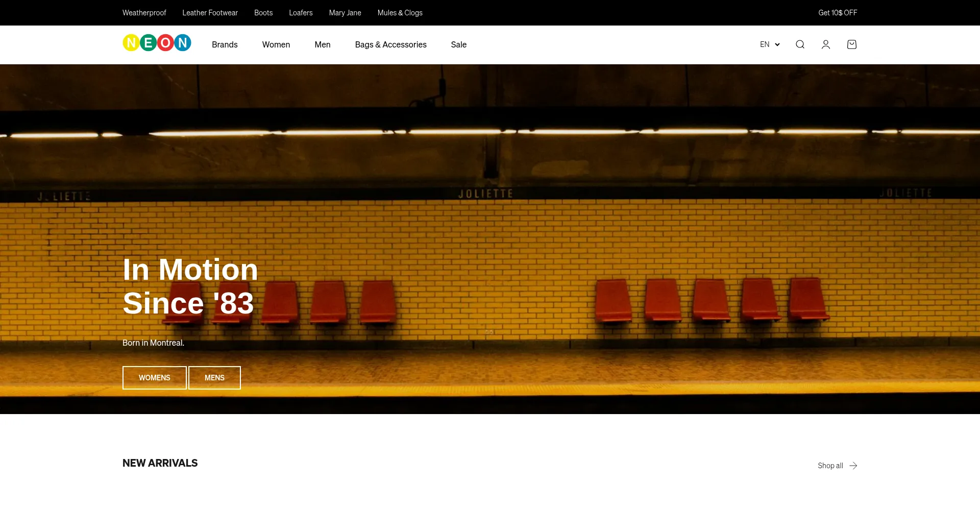This screenshot has height=507, width=980.
Task: Open the Weatherproof link
Action: tap(144, 13)
